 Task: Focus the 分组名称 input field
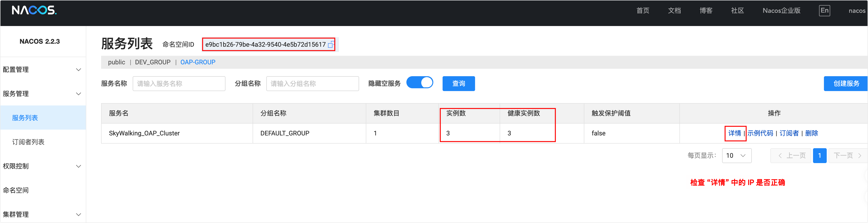(x=312, y=83)
